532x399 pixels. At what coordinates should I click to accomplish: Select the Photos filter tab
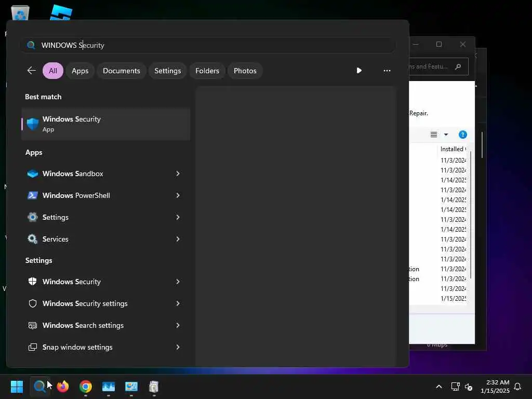click(x=245, y=71)
